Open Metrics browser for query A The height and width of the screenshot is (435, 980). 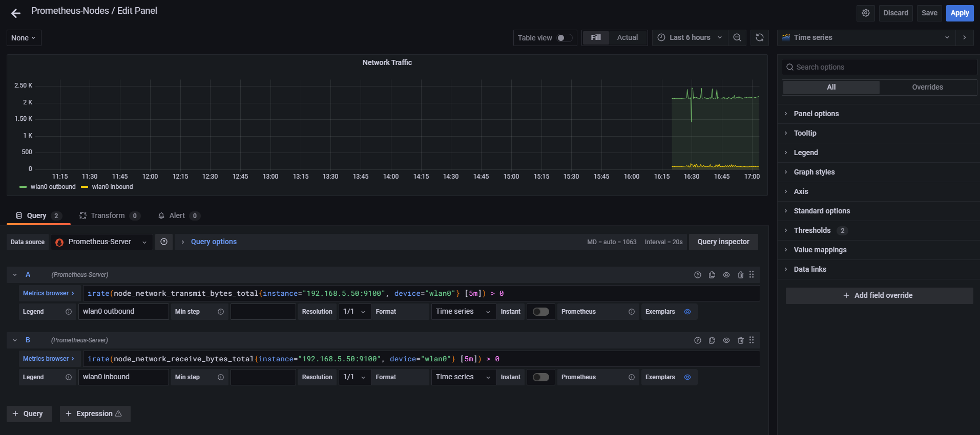click(x=49, y=293)
